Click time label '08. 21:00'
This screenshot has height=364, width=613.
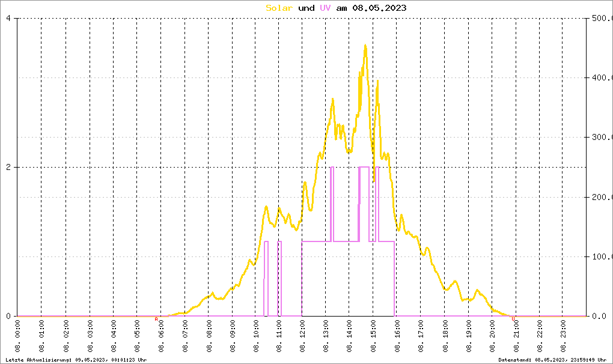516,336
